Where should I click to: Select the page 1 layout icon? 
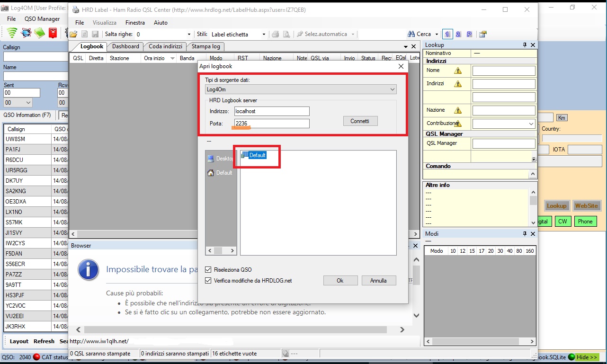(x=447, y=34)
